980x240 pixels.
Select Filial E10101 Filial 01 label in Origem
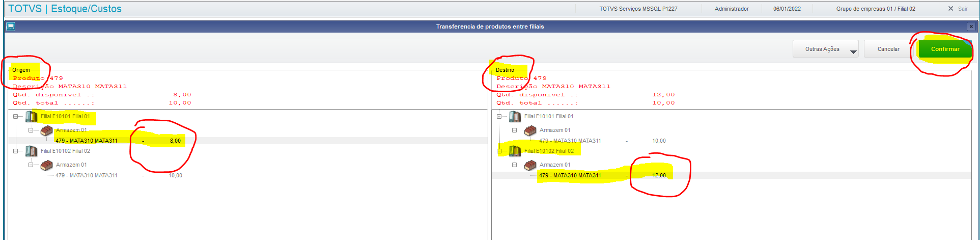coord(65,116)
